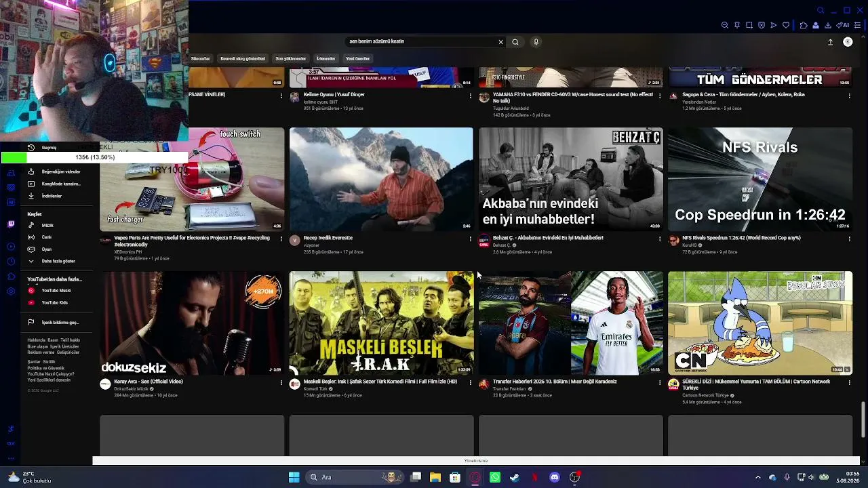Open extensions cube in browser sidebar
This screenshot has height=488, width=868.
point(11,277)
